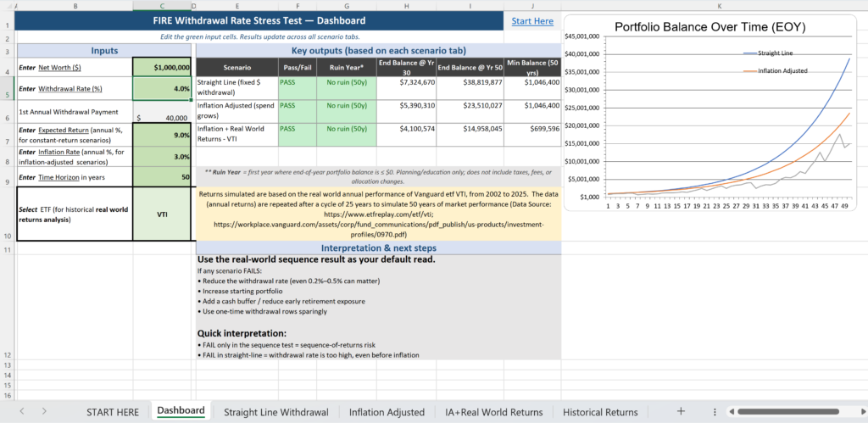Click the Time Horizon cell showing 50

coord(164,177)
